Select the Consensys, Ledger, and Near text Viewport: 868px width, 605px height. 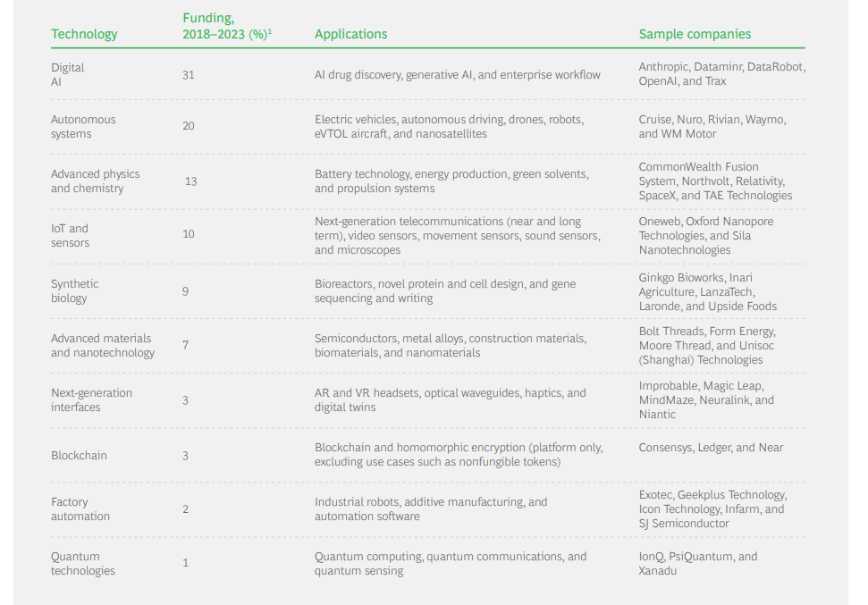711,448
